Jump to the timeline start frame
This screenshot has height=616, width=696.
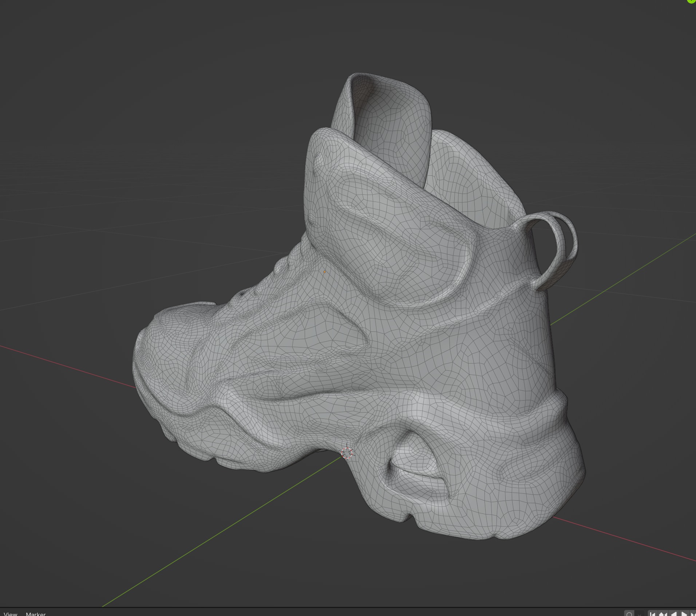652,613
